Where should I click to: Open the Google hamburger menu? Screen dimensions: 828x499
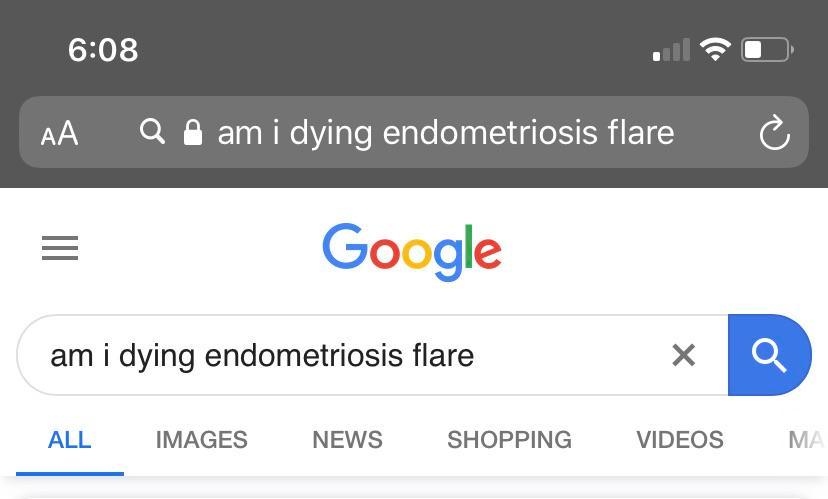pyautogui.click(x=60, y=248)
